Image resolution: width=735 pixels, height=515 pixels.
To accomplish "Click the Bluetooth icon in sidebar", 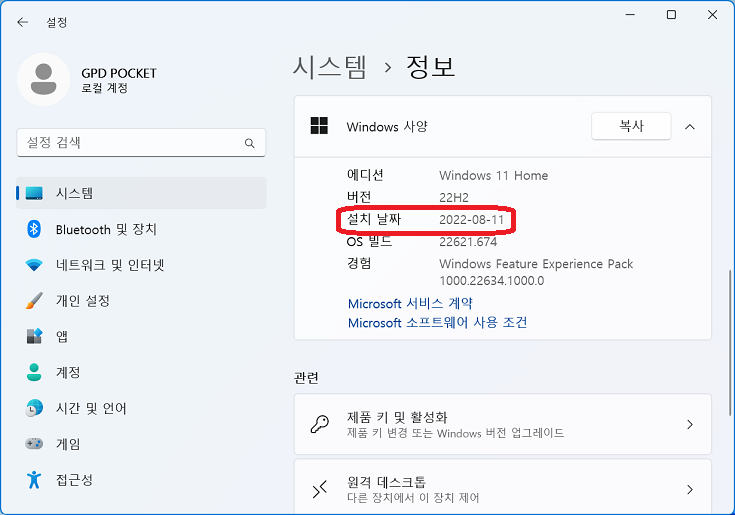I will (34, 229).
